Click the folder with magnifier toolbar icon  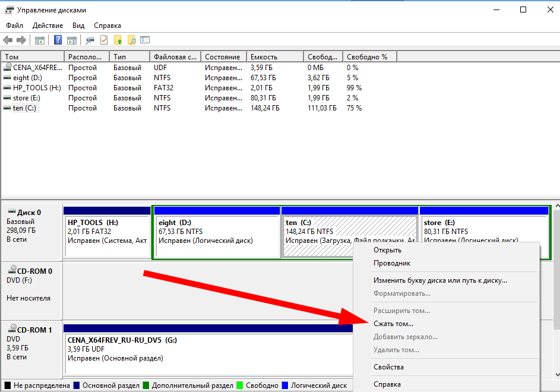pyautogui.click(x=131, y=40)
